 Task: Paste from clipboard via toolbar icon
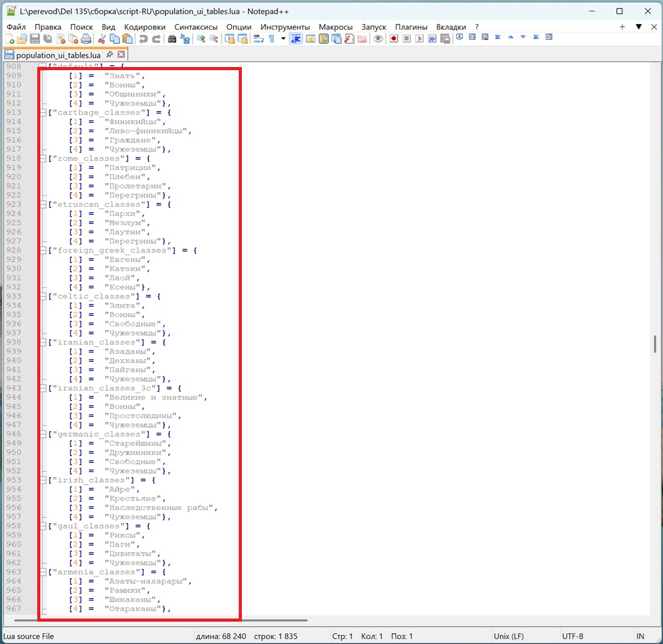127,39
